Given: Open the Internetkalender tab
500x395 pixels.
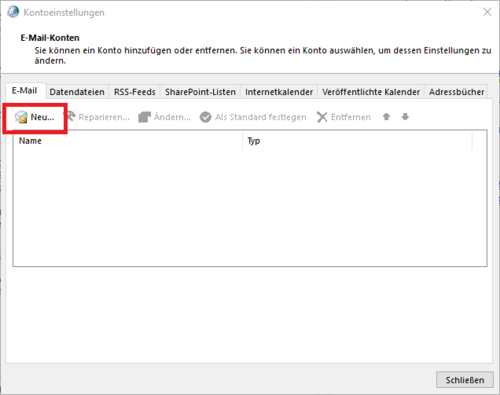Looking at the screenshot, I should point(279,92).
